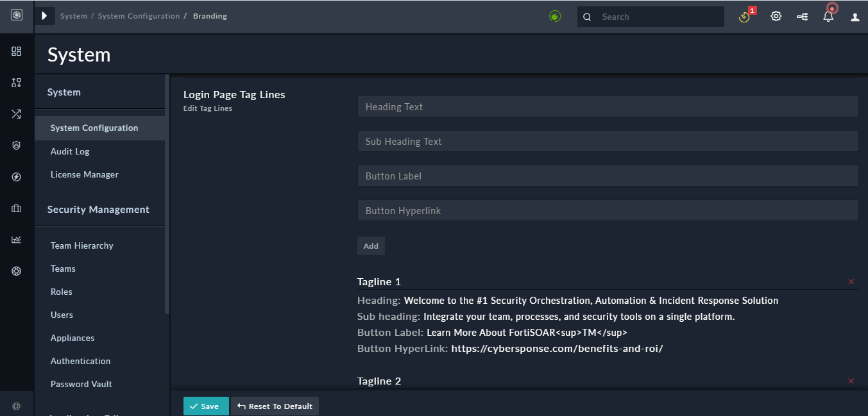Go to System Configuration breadcrumb link
This screenshot has height=416, width=868.
coord(139,16)
